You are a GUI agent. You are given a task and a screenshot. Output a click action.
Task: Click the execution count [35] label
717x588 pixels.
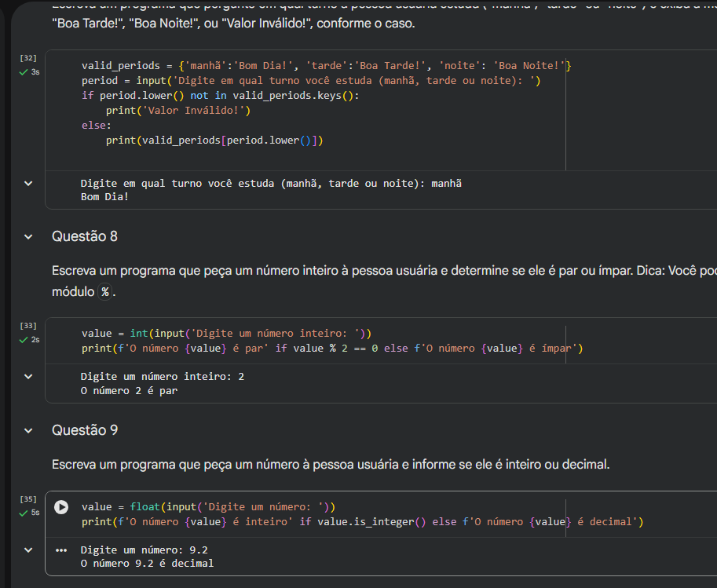(x=28, y=499)
